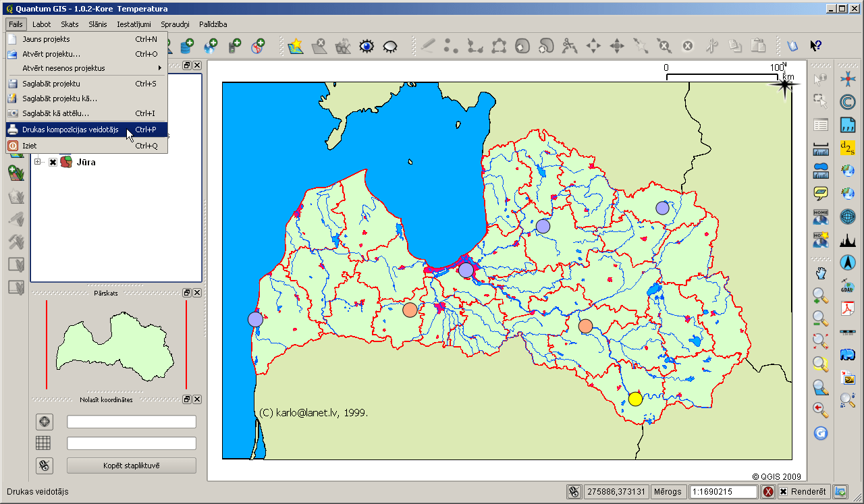Viewport: 864px width, 504px height.
Task: Close the Nolasīt koordinātes panel
Action: [197, 399]
